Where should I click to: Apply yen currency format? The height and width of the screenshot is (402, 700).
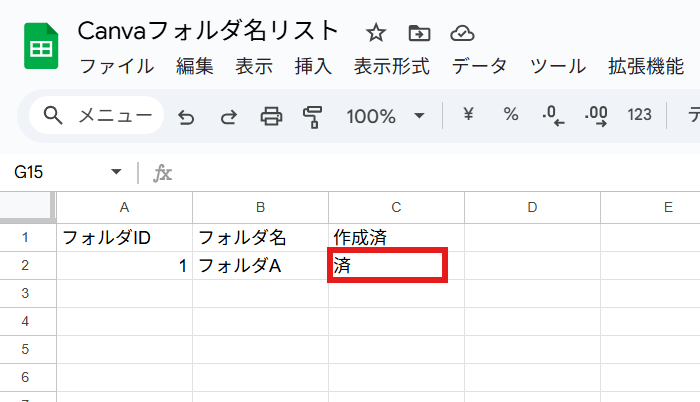click(x=468, y=114)
